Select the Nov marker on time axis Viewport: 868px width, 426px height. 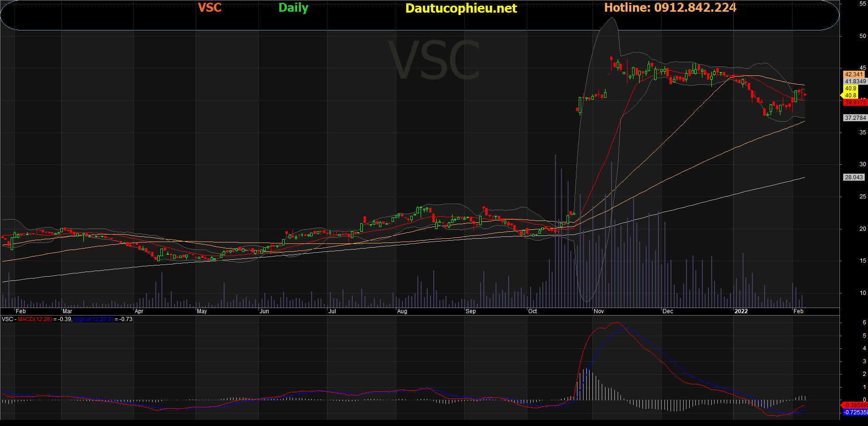click(x=598, y=311)
